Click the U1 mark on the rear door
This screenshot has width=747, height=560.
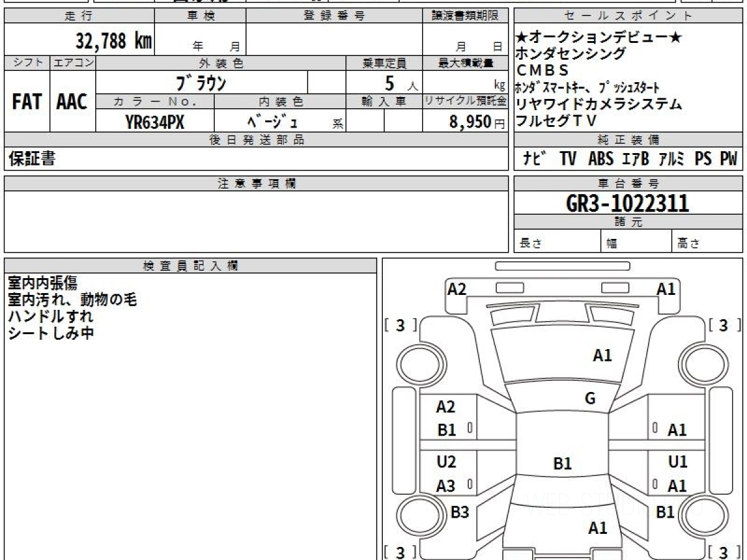pos(678,462)
